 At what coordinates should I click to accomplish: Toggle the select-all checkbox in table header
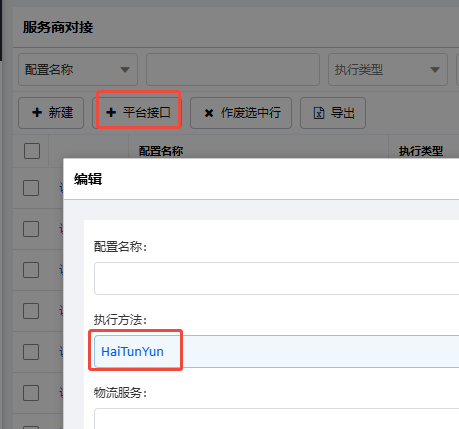(x=32, y=151)
